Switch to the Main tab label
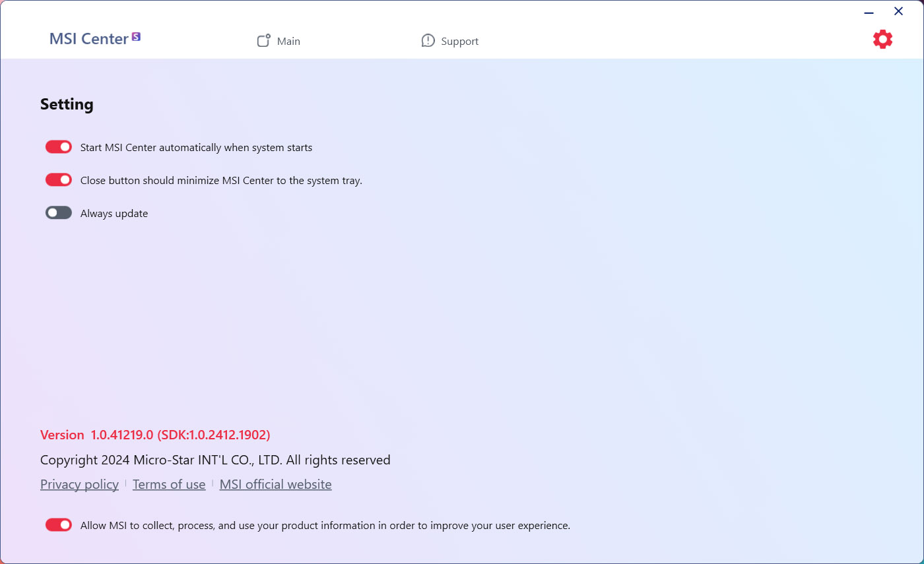The image size is (924, 564). tap(288, 42)
